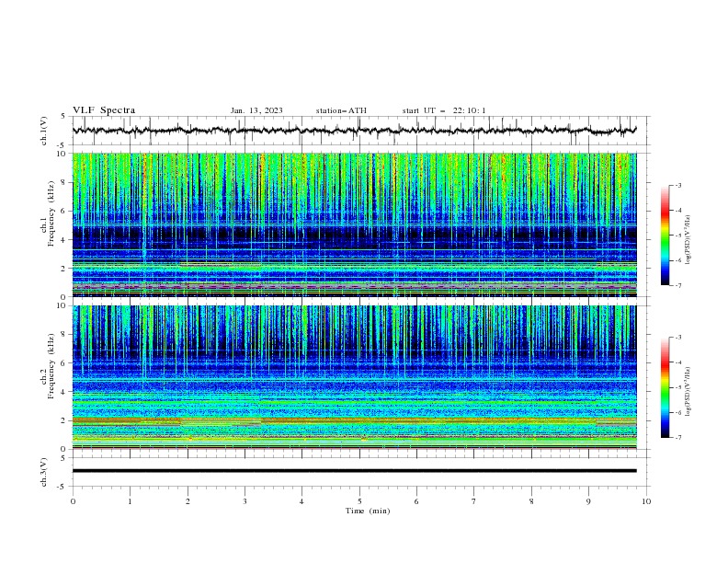Viewport: 728px width, 563px height.
Task: Click the "-7" label on ch.1 color bar
Action: (677, 286)
